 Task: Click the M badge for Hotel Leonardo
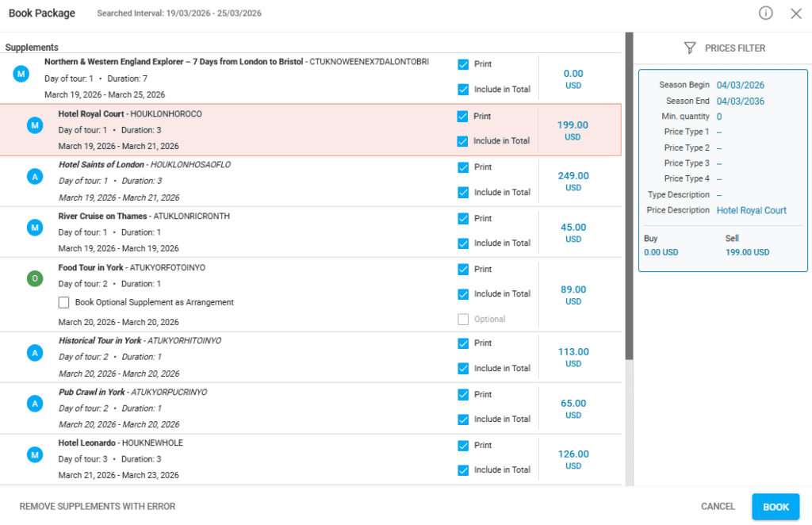point(35,454)
